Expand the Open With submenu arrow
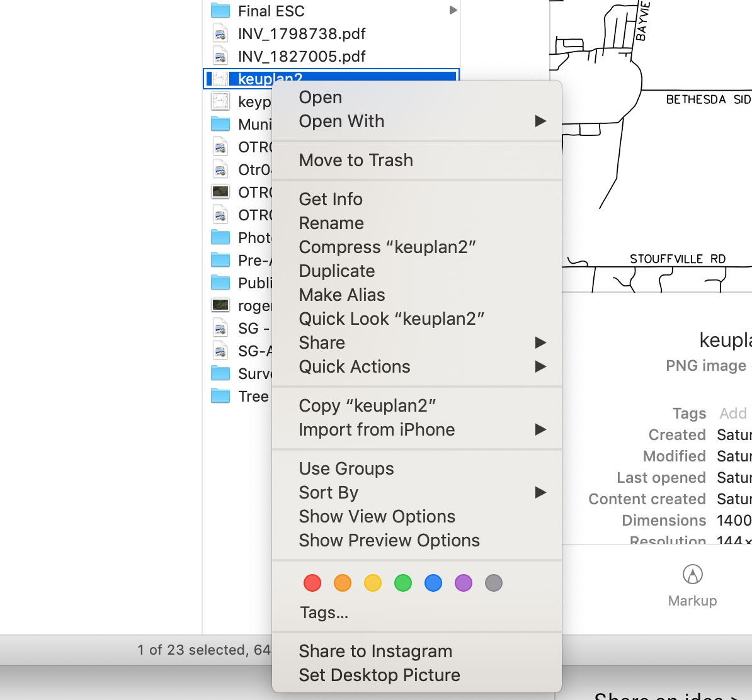This screenshot has width=752, height=700. click(540, 121)
